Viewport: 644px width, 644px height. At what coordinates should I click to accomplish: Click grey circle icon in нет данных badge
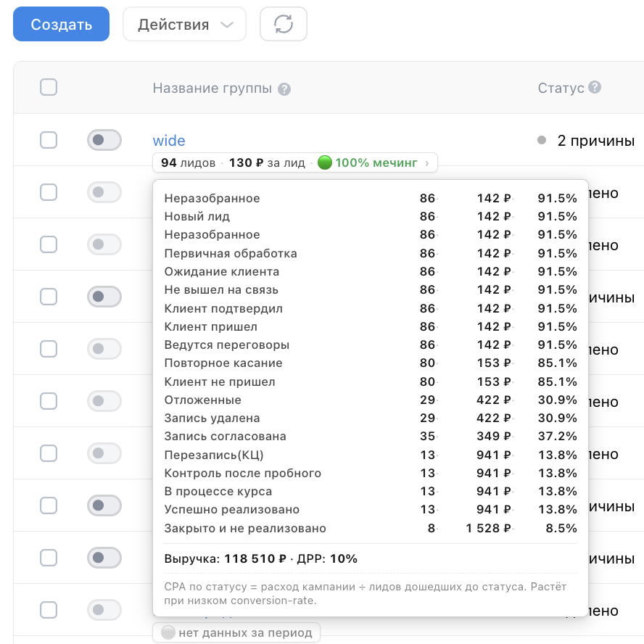coord(168,632)
